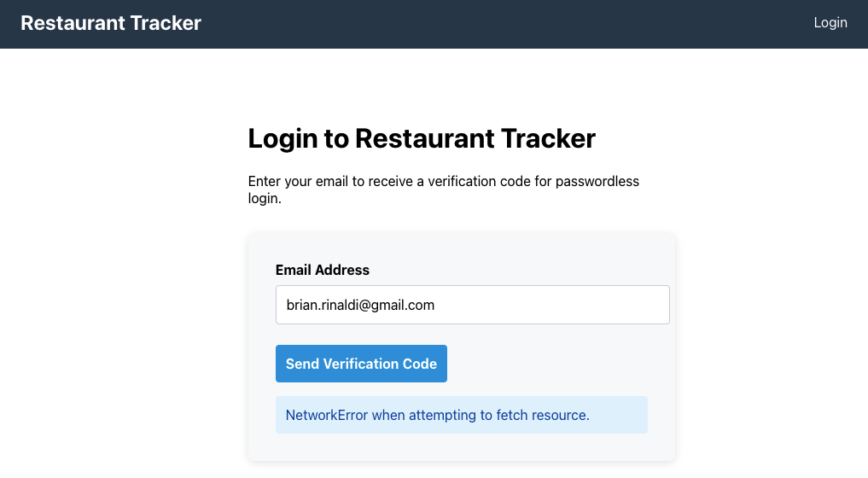Image resolution: width=868 pixels, height=478 pixels.
Task: Click the word "Login" in the main heading
Action: pos(283,138)
